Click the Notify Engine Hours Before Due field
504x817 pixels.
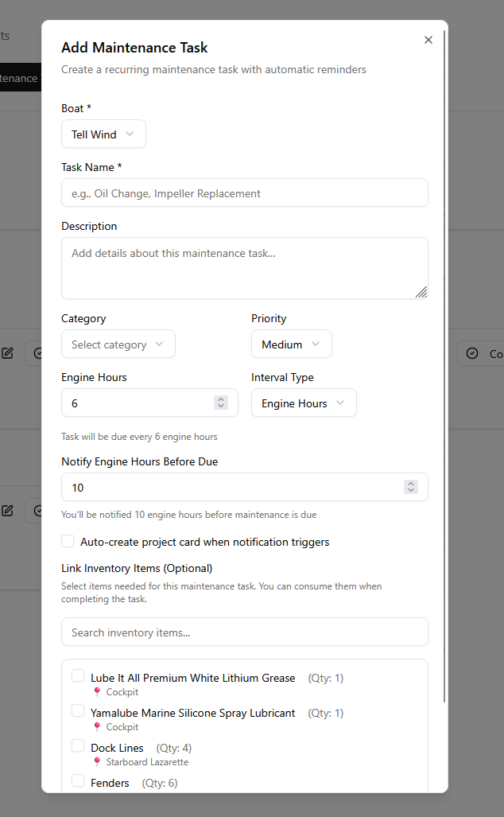tap(231, 487)
